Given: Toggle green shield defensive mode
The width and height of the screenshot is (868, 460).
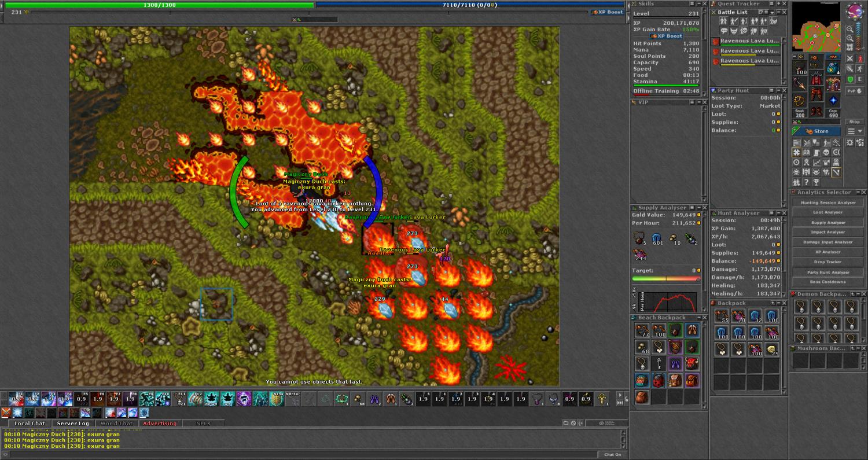Looking at the screenshot, I should click(x=849, y=79).
